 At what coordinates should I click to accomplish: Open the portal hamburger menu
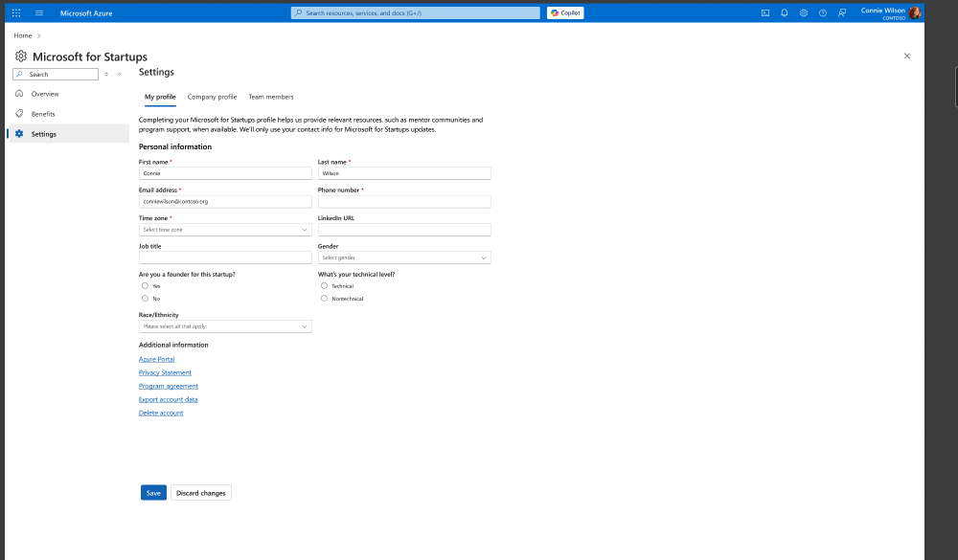39,12
